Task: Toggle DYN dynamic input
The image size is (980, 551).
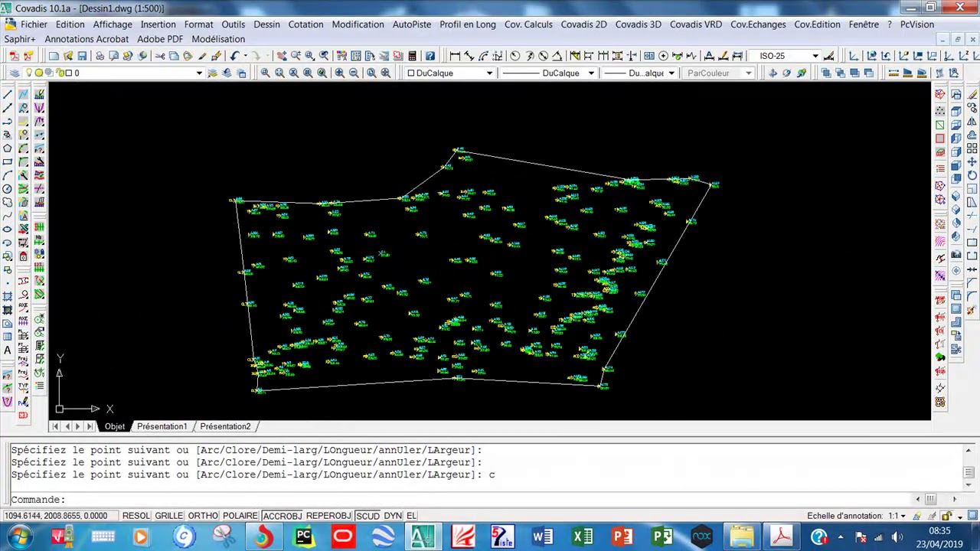Action: 393,516
